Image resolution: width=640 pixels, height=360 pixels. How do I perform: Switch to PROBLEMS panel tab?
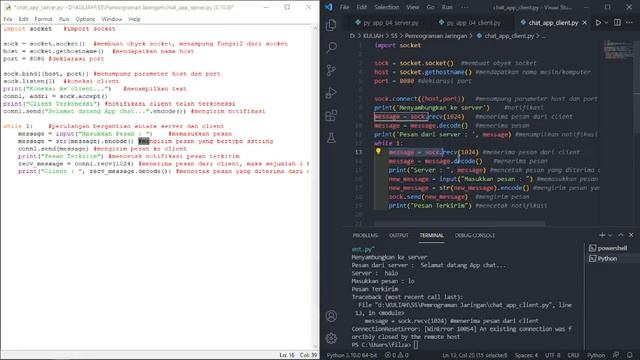point(365,236)
